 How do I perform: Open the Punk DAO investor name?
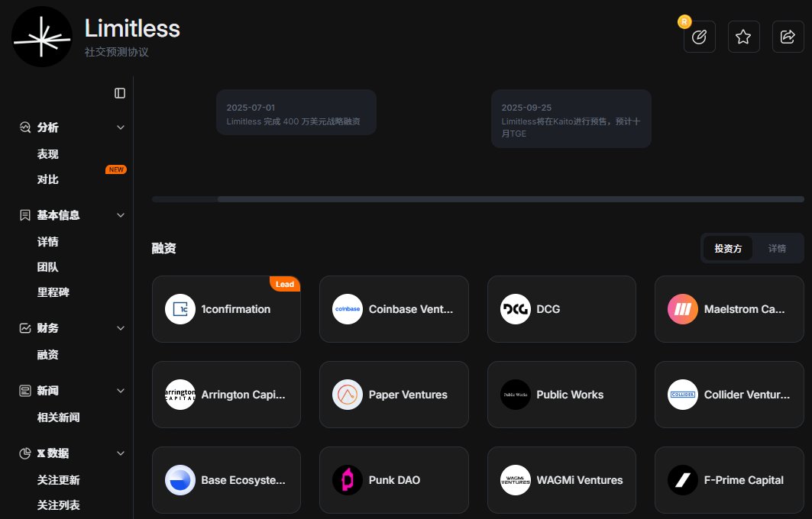click(x=394, y=480)
